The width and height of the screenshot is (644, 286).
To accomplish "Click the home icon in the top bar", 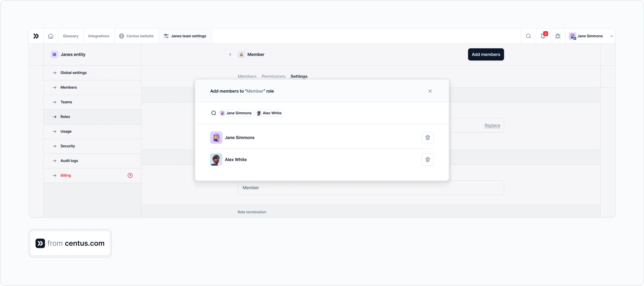I will point(51,36).
